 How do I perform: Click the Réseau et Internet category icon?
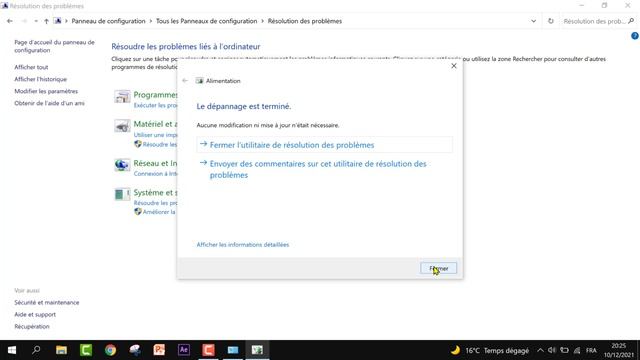coord(122,165)
